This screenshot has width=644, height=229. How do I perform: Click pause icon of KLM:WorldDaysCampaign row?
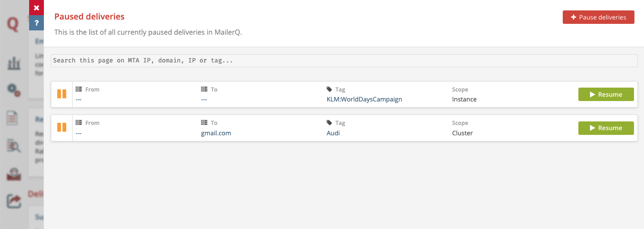pyautogui.click(x=62, y=94)
